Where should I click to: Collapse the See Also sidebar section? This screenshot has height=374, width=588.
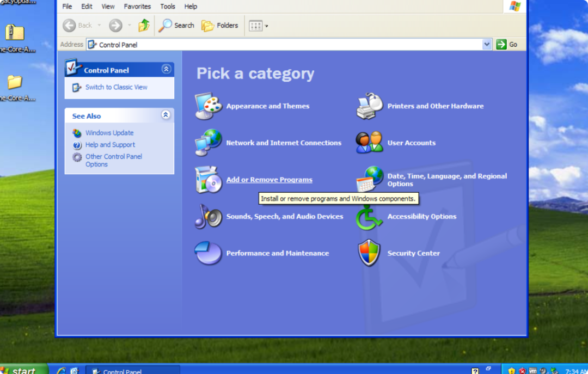tap(166, 115)
